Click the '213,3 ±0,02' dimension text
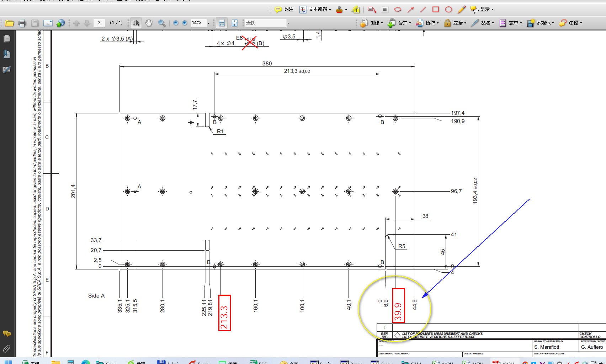Viewport: 606px width, 364px height. (297, 71)
